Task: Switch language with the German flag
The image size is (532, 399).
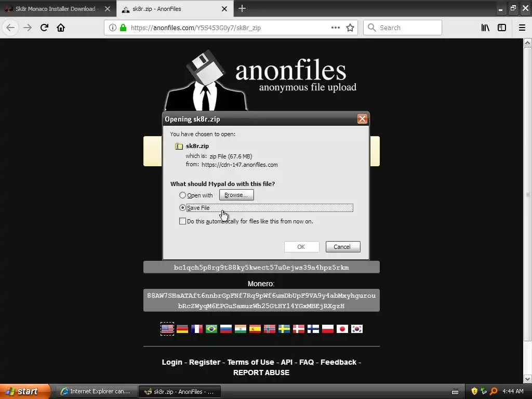Action: tap(182, 329)
